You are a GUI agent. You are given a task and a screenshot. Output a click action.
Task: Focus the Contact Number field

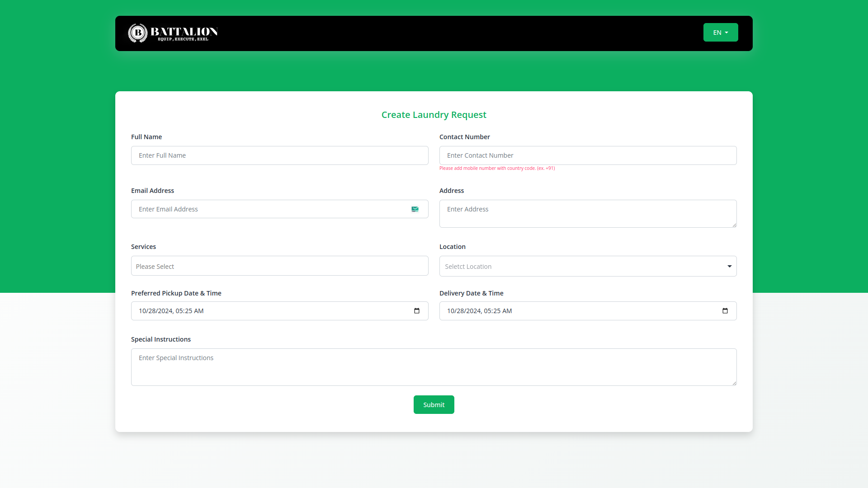[x=588, y=155]
